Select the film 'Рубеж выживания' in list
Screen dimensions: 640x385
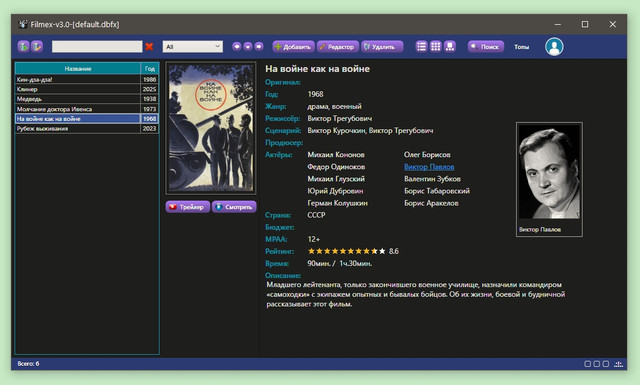[78, 129]
